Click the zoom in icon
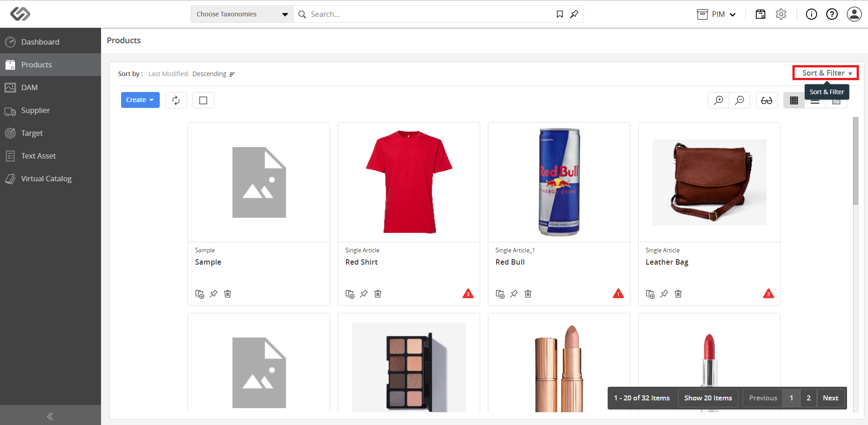 [x=719, y=100]
